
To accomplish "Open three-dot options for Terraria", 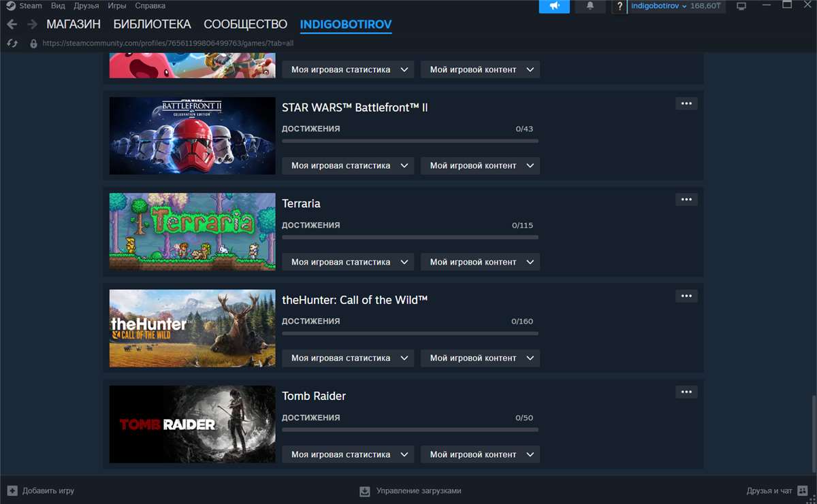I will pos(686,199).
